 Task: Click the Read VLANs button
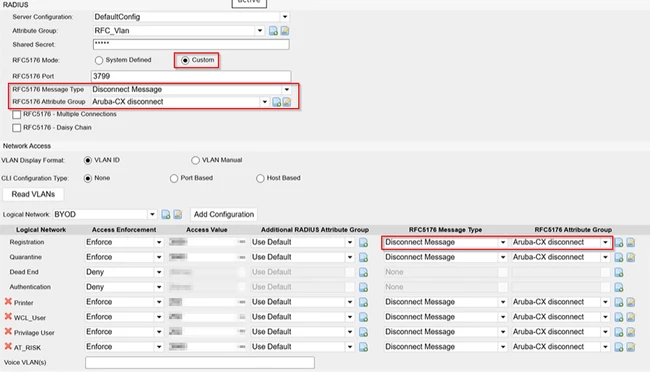pyautogui.click(x=33, y=194)
